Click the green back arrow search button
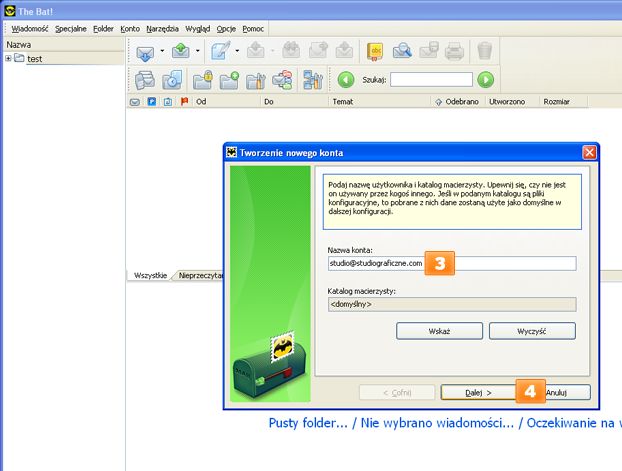 tap(346, 80)
